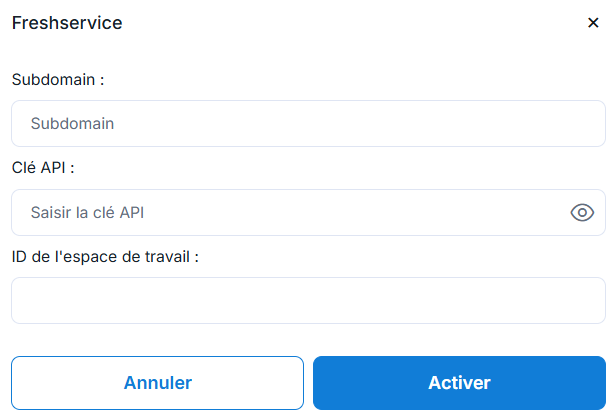
Task: Cancel the Freshservice integration setup
Action: (x=157, y=383)
